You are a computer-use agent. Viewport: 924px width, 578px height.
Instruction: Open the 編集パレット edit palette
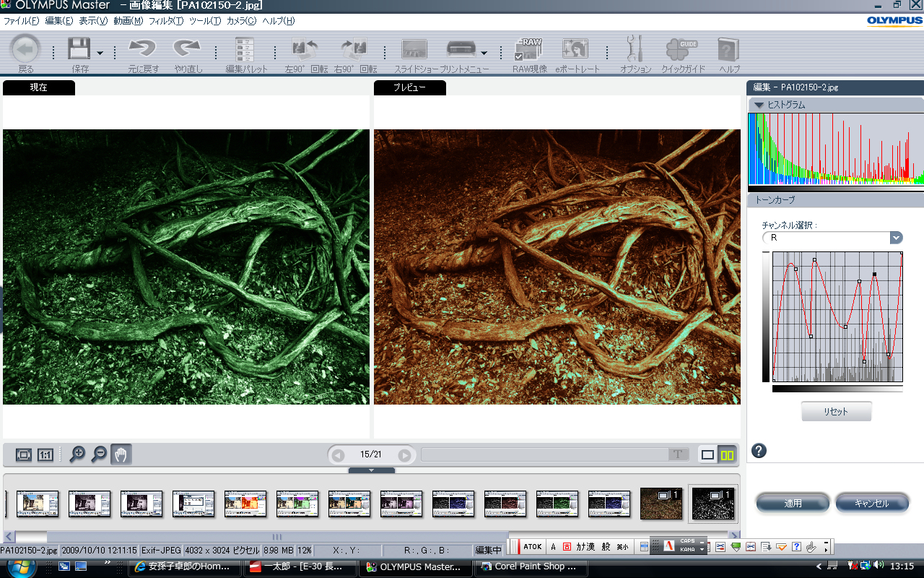pos(245,49)
